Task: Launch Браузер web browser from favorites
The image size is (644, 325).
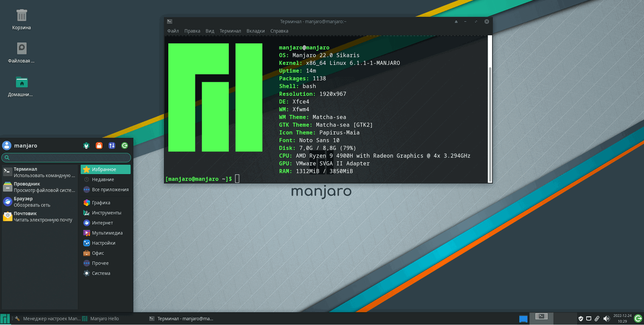Action: [40, 202]
